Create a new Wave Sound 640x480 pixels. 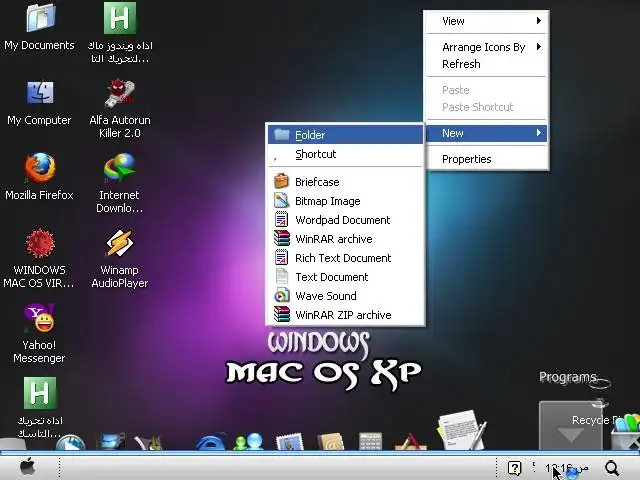point(345,296)
